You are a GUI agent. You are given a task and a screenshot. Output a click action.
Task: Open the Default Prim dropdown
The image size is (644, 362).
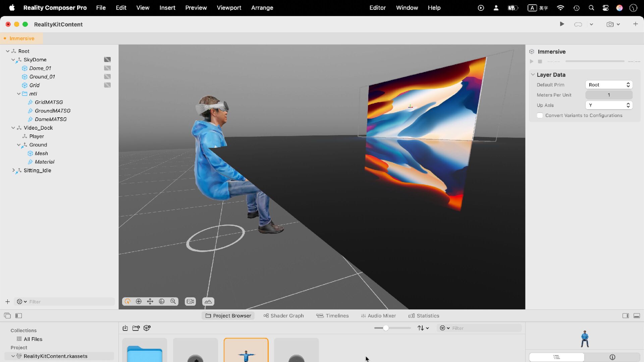coord(609,85)
